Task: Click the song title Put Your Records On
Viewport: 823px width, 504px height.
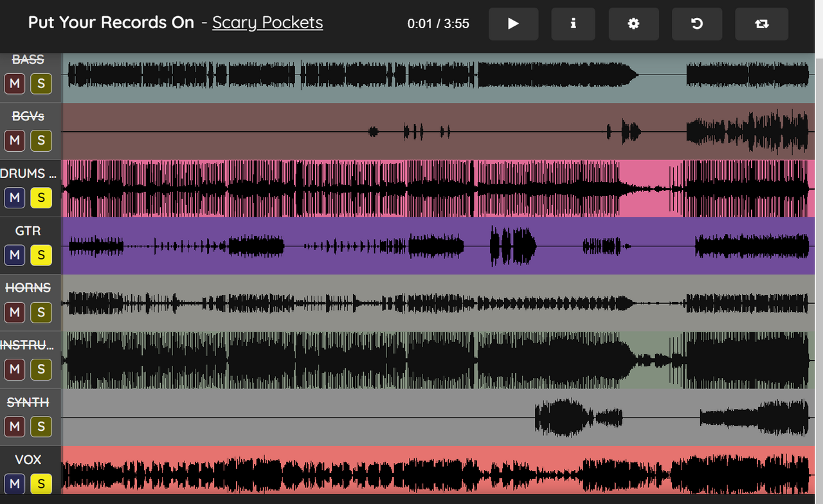Action: (x=111, y=22)
